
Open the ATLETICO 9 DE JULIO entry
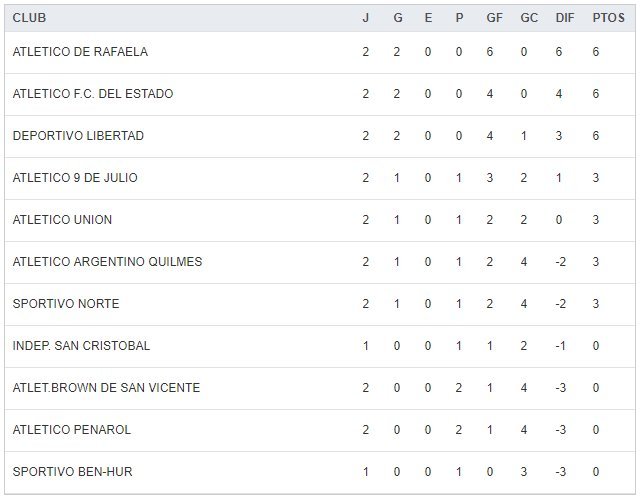(x=75, y=178)
